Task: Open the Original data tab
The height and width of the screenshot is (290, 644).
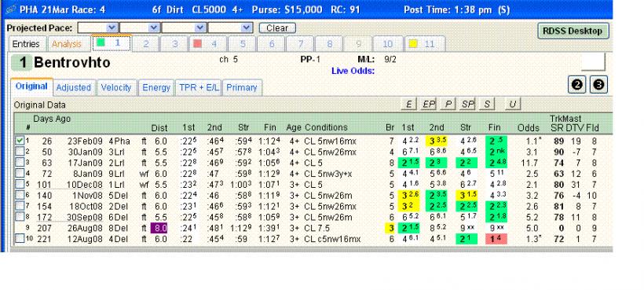Action: (31, 86)
